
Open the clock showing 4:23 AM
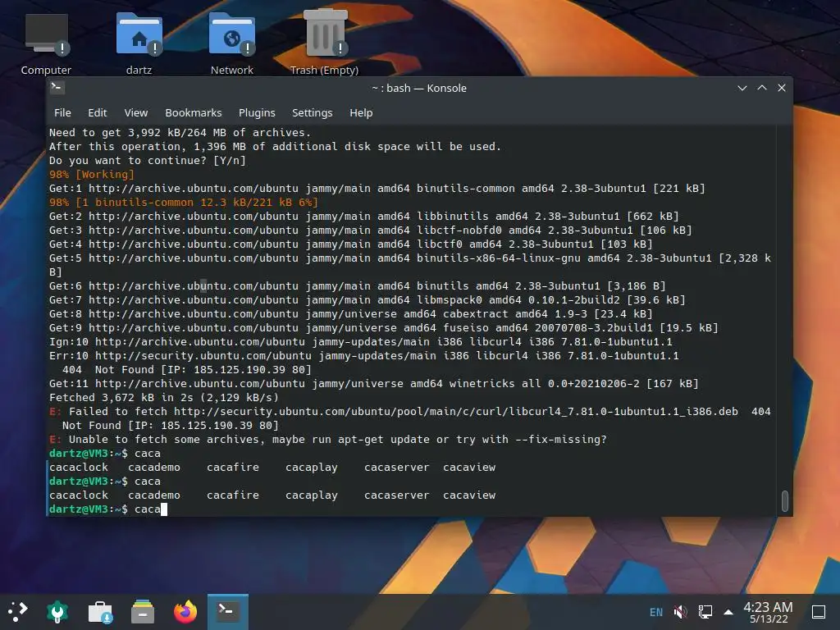pyautogui.click(x=768, y=612)
